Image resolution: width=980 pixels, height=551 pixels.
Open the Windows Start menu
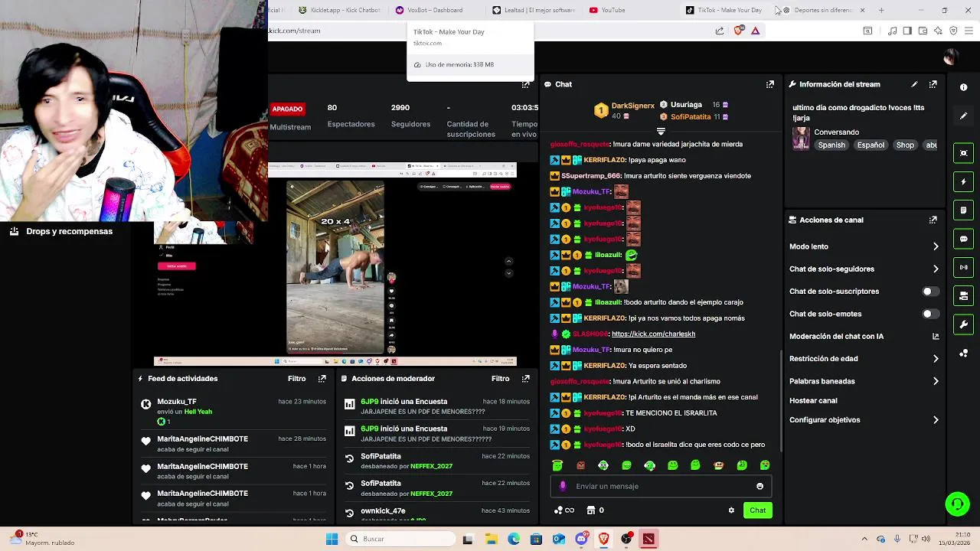click(x=332, y=539)
